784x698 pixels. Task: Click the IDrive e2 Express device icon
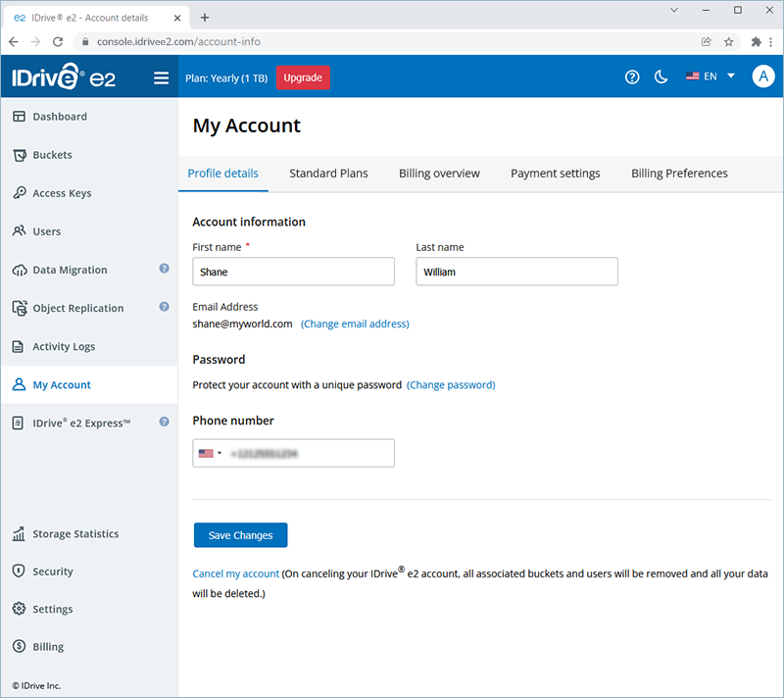pos(18,423)
